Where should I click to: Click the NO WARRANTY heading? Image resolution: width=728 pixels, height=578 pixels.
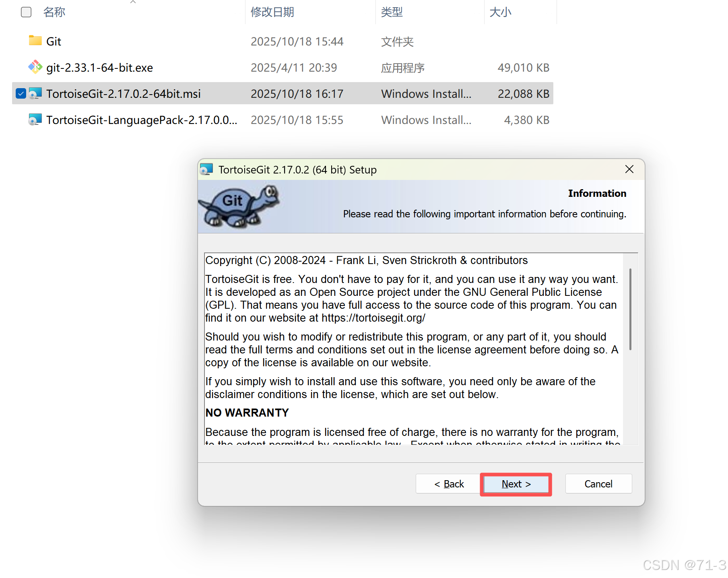[247, 413]
